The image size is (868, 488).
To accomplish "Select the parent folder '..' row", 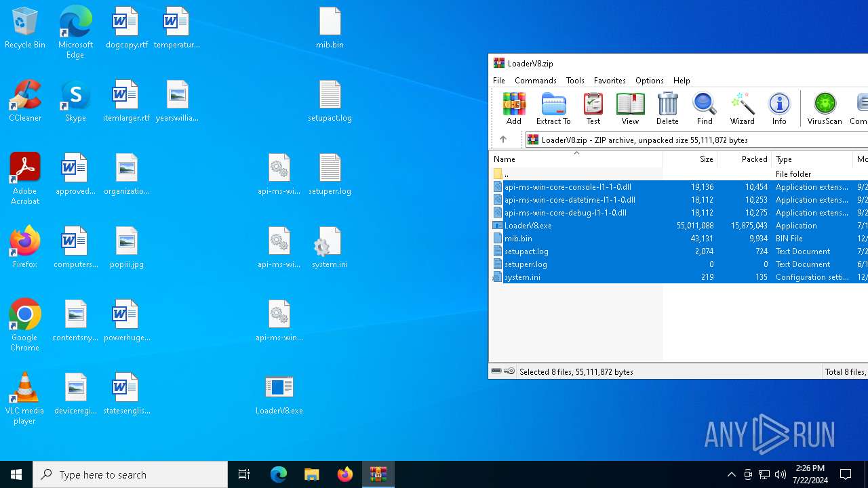I will [678, 174].
